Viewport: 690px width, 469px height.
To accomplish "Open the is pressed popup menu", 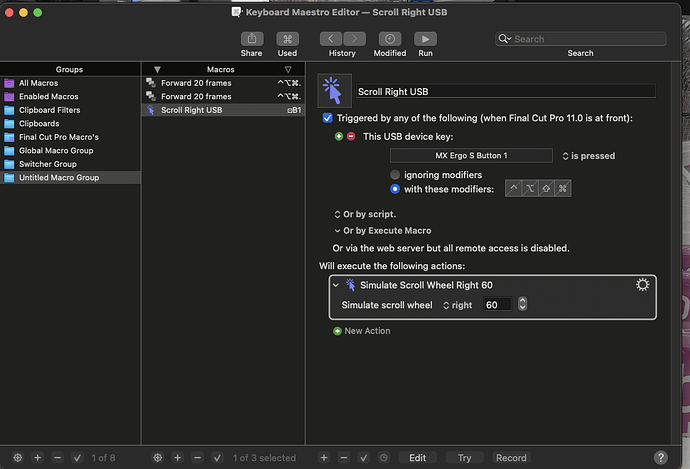I will coord(589,156).
